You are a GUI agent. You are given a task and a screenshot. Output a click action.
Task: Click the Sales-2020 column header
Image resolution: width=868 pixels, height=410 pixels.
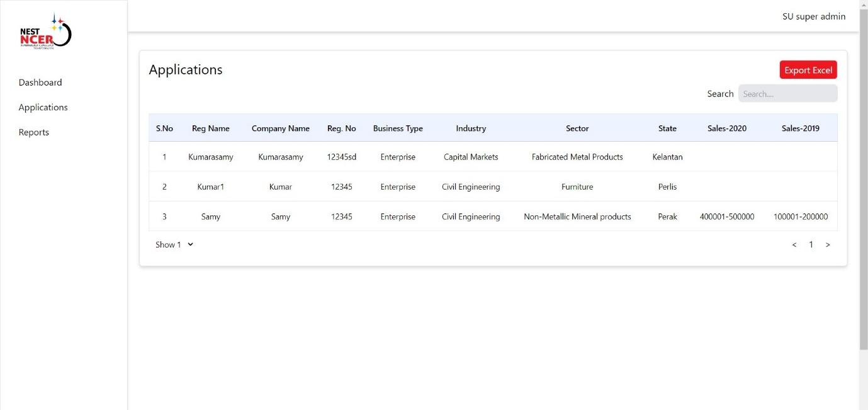[727, 128]
